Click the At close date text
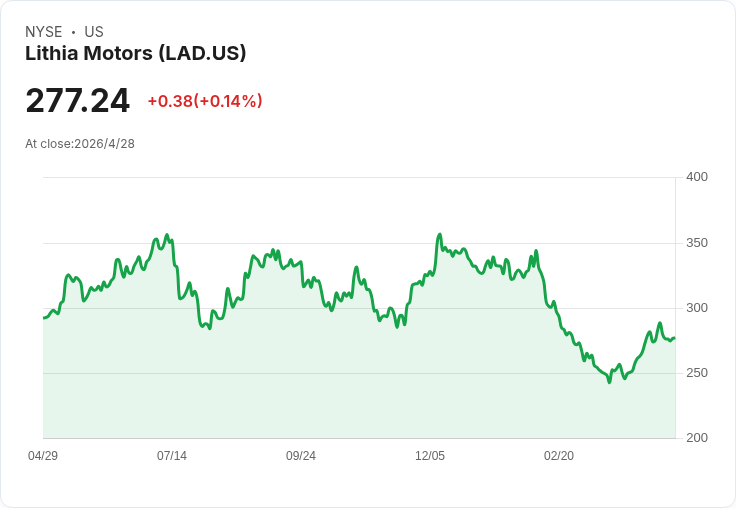The height and width of the screenshot is (508, 736). tap(80, 143)
